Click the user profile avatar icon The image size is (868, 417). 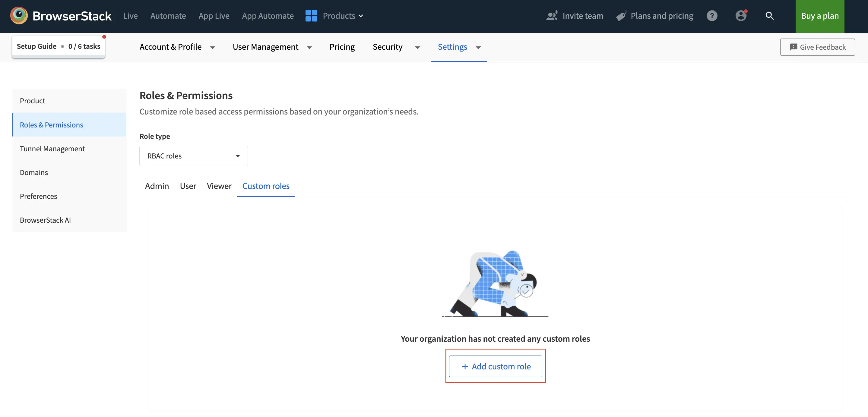coord(741,15)
